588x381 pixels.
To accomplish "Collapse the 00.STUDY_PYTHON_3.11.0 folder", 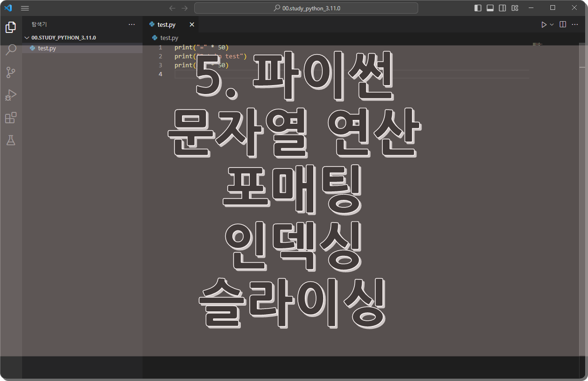I will point(27,38).
